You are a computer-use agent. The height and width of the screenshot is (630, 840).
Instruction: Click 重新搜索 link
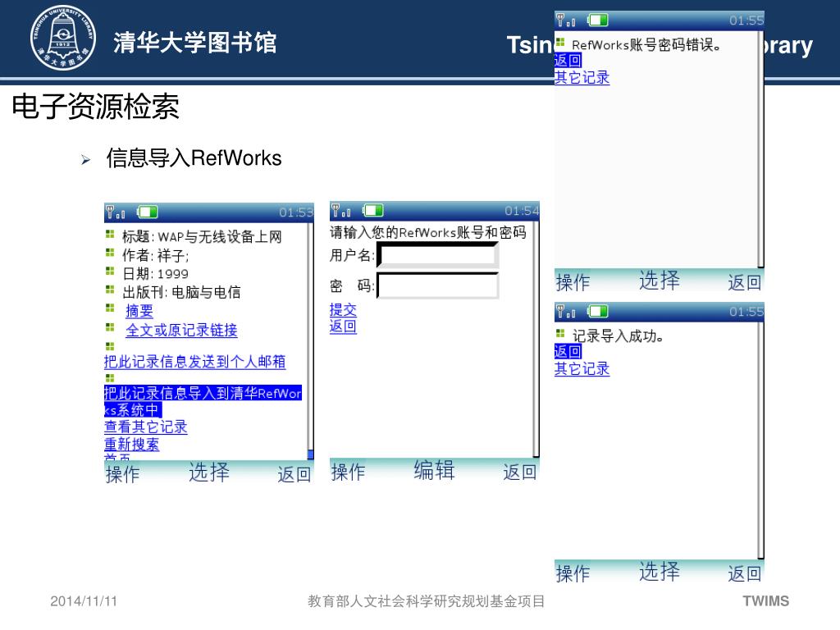point(132,444)
